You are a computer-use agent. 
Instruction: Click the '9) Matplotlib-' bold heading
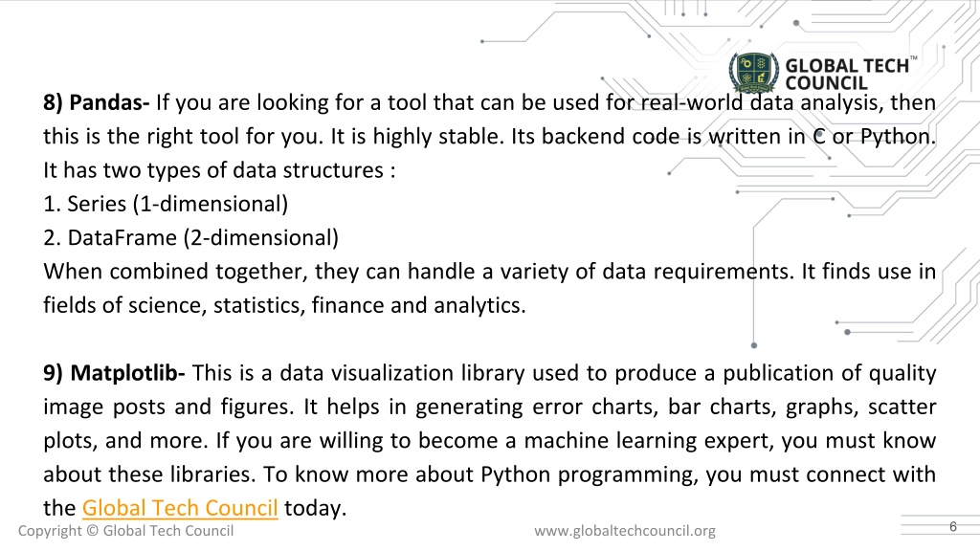pyautogui.click(x=115, y=373)
